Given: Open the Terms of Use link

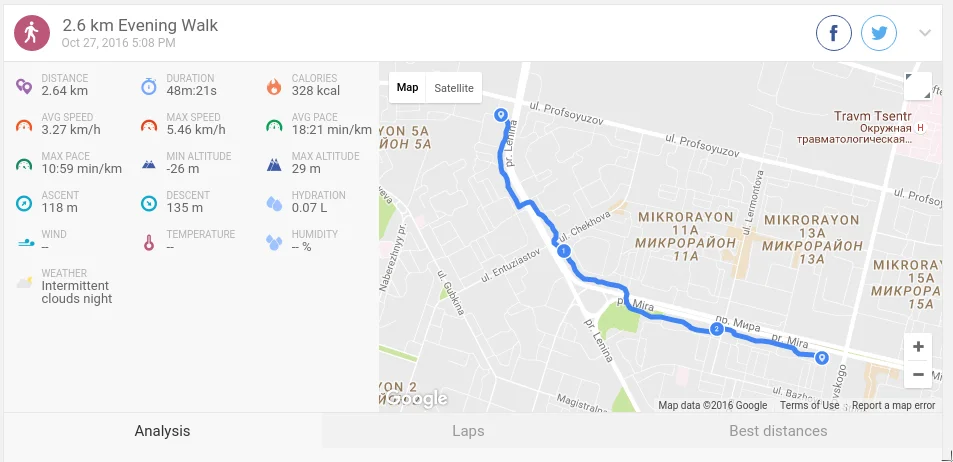Looking at the screenshot, I should 810,405.
